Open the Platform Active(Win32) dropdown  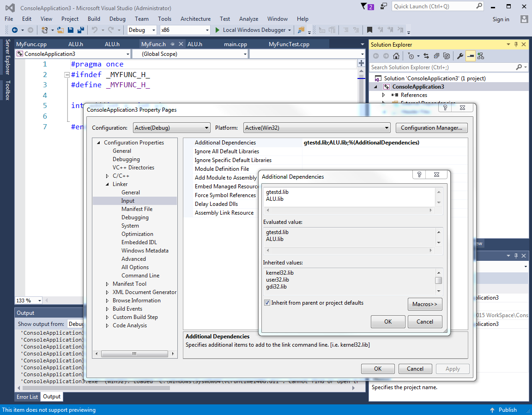pyautogui.click(x=317, y=128)
